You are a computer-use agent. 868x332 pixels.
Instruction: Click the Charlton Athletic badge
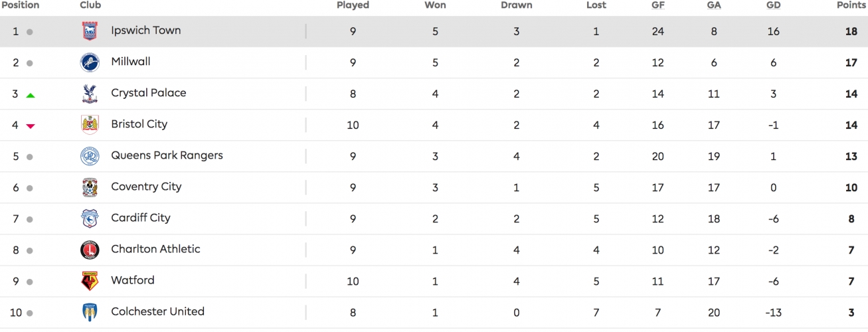click(x=90, y=250)
